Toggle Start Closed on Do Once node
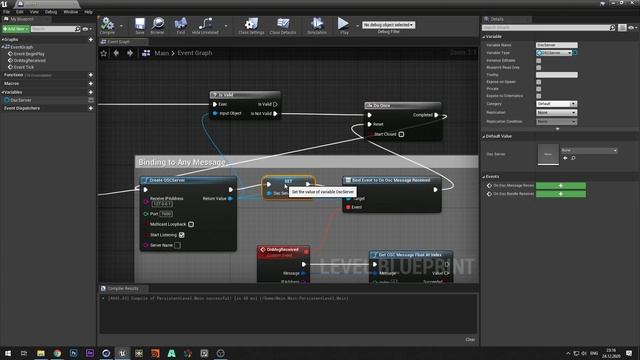Viewport: 640px width, 360px height. (x=401, y=134)
